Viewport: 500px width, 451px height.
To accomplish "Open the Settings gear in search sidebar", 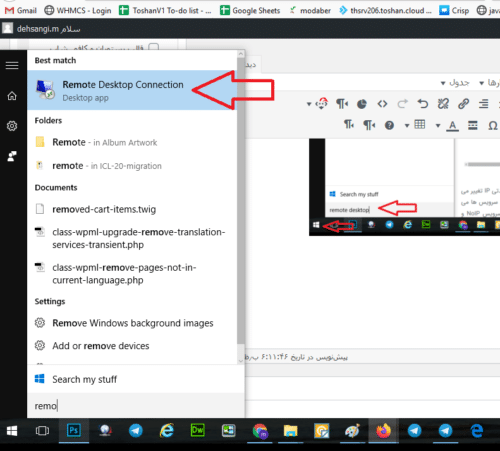I will pos(12,126).
